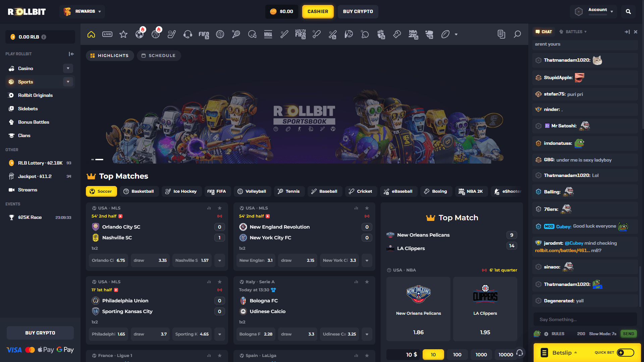Expand the Casino sidebar dropdown
Image resolution: width=644 pixels, height=362 pixels.
[68, 68]
